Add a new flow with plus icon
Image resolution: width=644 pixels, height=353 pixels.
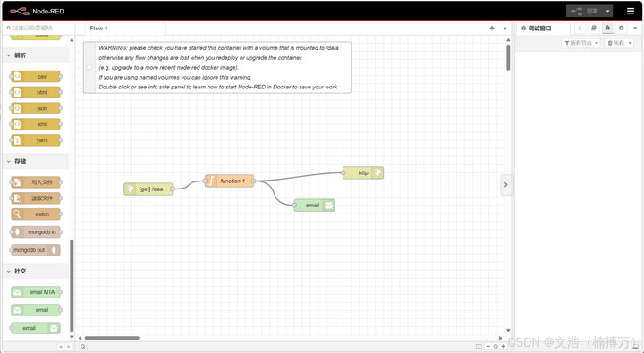492,29
